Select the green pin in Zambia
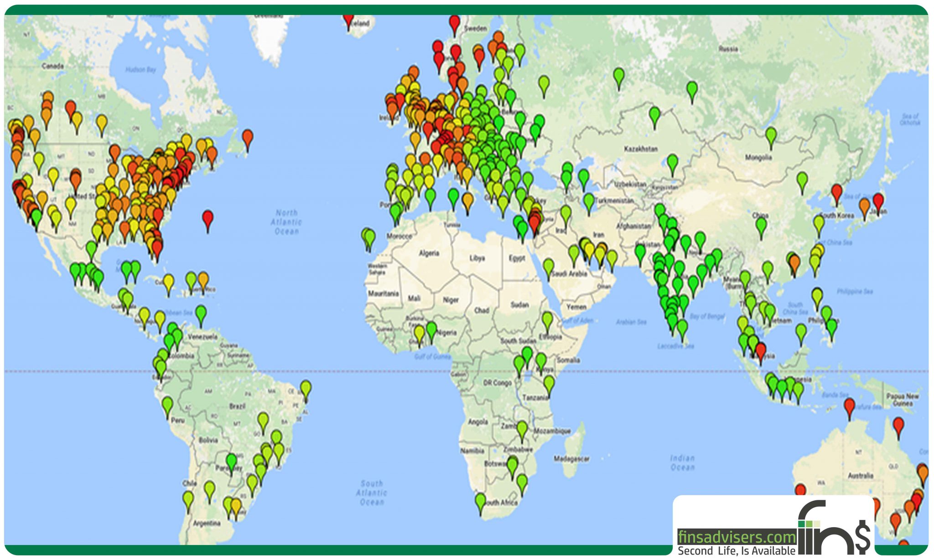Viewport: 934px width, 560px height. point(522,431)
